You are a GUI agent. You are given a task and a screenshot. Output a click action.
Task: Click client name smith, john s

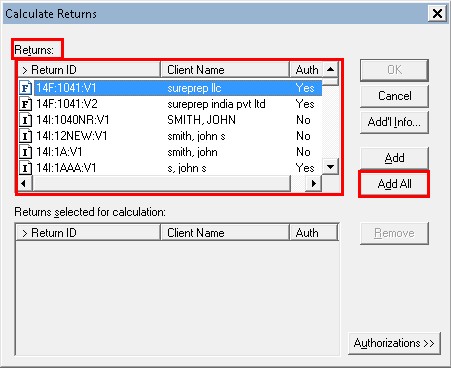tap(196, 136)
